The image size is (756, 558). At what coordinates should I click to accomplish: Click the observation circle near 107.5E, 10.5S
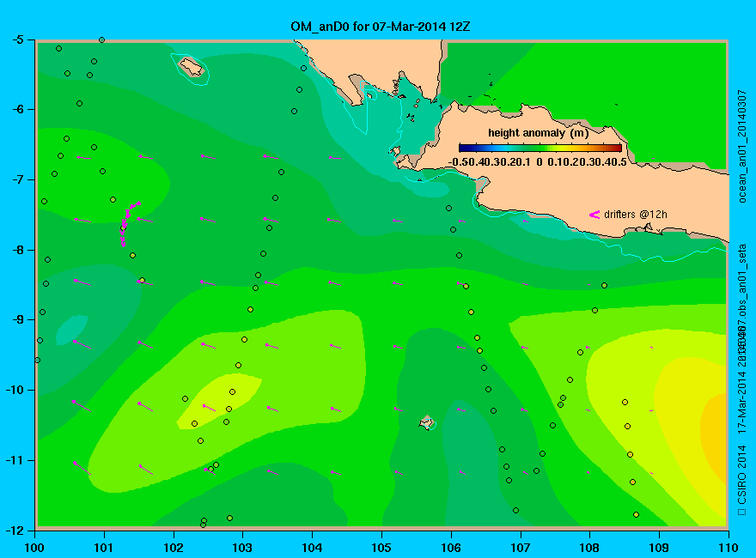pyautogui.click(x=552, y=426)
